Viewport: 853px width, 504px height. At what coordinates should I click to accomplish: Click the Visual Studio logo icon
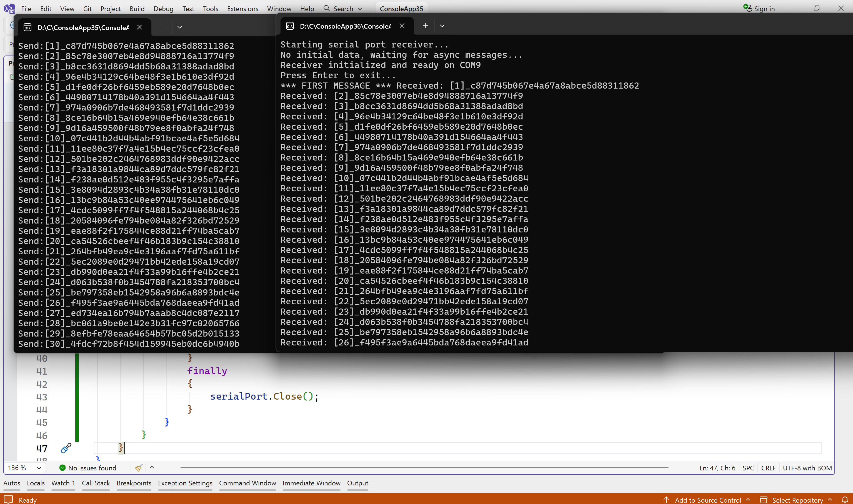[9, 8]
